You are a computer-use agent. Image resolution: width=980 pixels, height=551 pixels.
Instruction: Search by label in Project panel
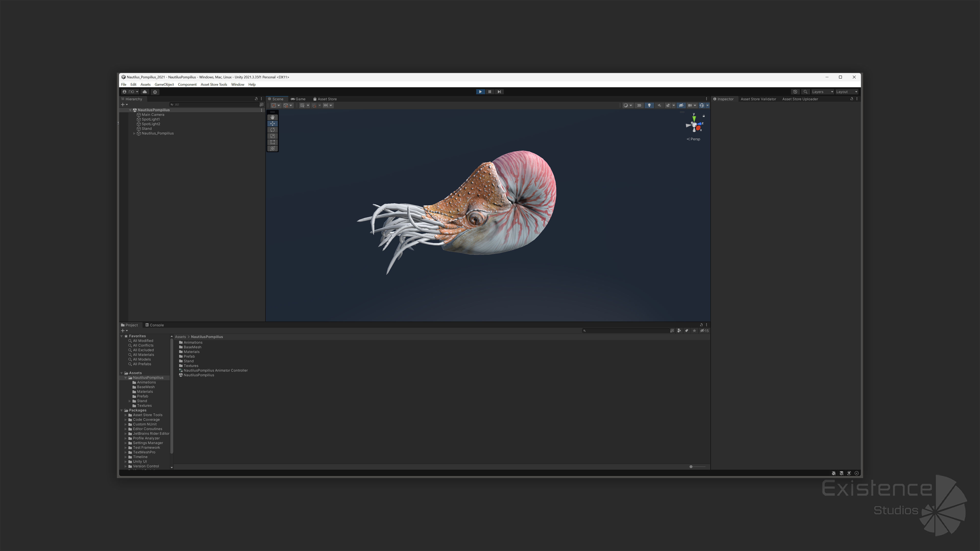[x=687, y=331]
